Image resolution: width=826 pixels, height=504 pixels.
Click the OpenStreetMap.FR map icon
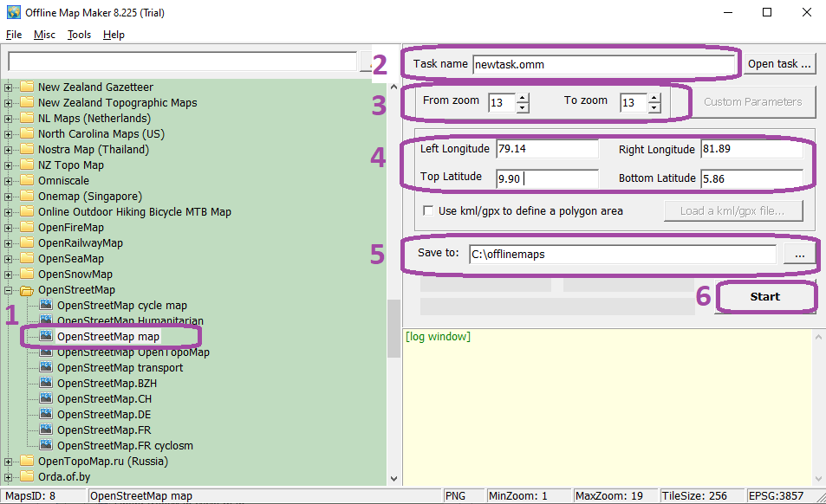(x=46, y=430)
